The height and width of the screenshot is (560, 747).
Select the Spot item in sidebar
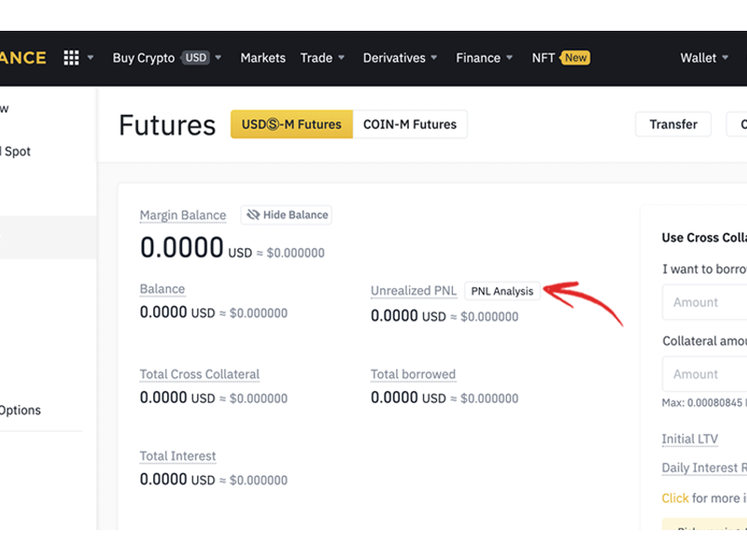[16, 151]
